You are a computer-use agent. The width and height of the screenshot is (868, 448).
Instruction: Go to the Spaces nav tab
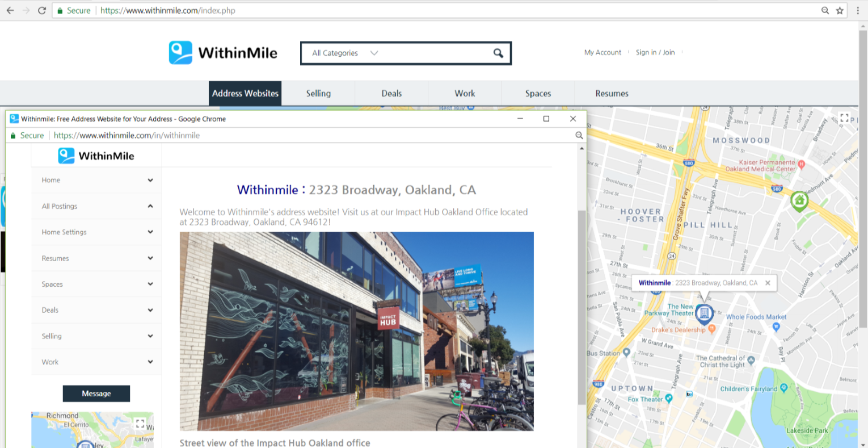click(x=538, y=94)
